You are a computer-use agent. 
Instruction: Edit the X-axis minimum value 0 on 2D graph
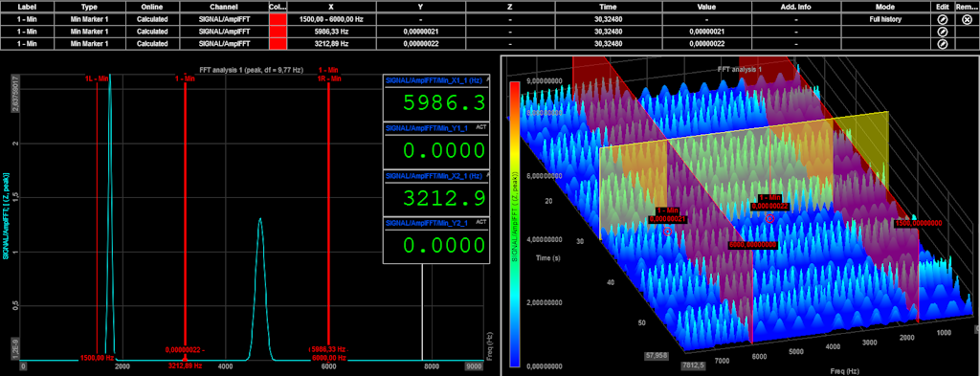23,366
